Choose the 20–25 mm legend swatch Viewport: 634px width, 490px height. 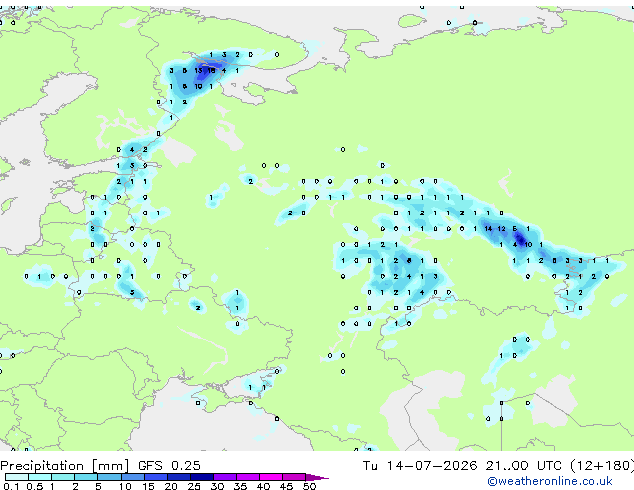[x=178, y=477]
